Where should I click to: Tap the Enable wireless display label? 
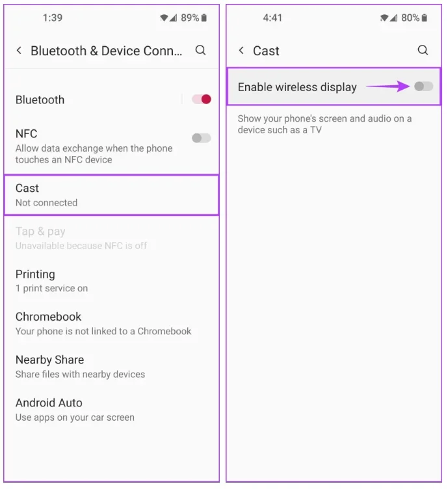pyautogui.click(x=297, y=87)
